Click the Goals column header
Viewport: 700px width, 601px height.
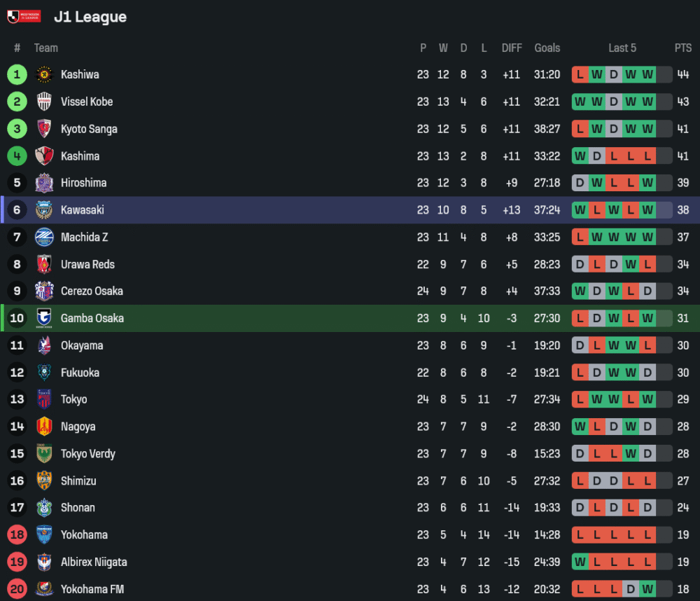(547, 48)
